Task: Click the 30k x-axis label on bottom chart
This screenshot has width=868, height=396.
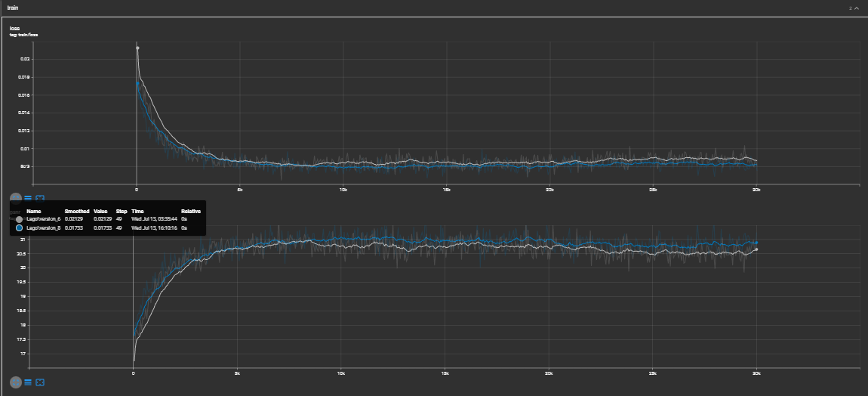Action: (756, 373)
